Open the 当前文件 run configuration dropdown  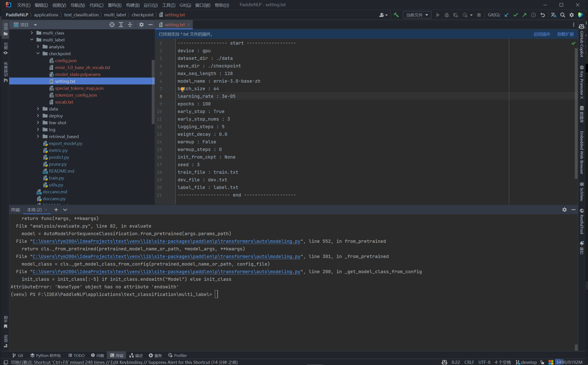tap(417, 15)
